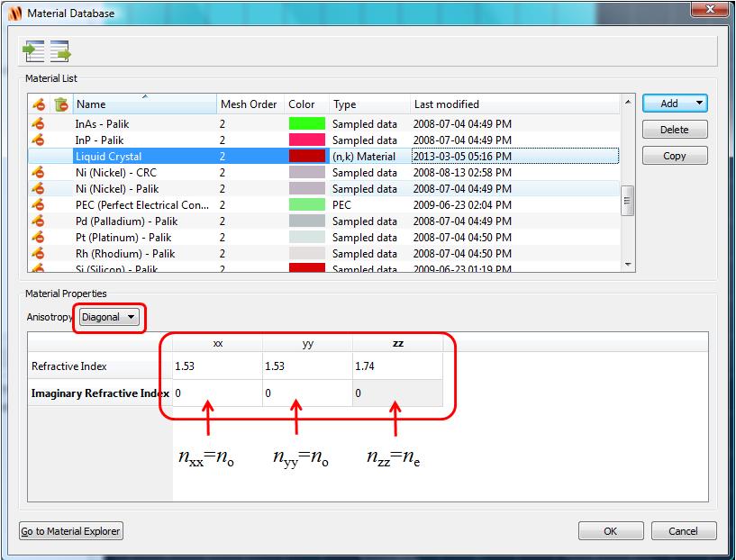
Task: Click the xx Refractive Index field 1.53
Action: (x=217, y=366)
